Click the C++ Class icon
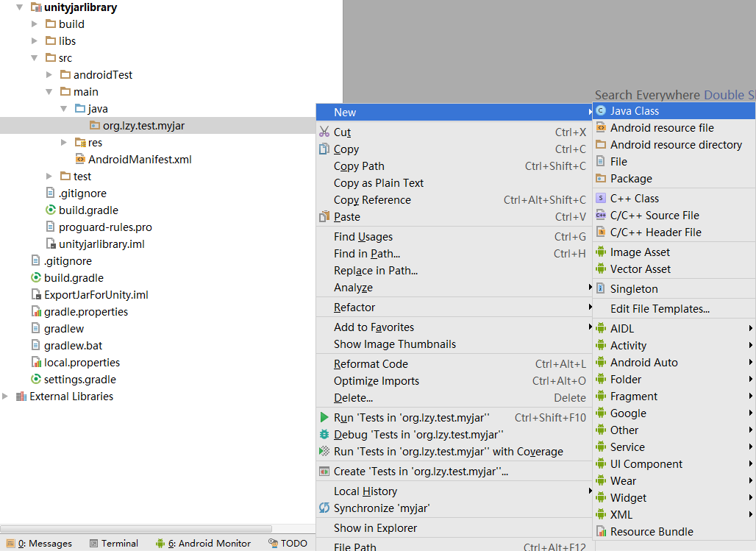This screenshot has width=756, height=551. (601, 199)
